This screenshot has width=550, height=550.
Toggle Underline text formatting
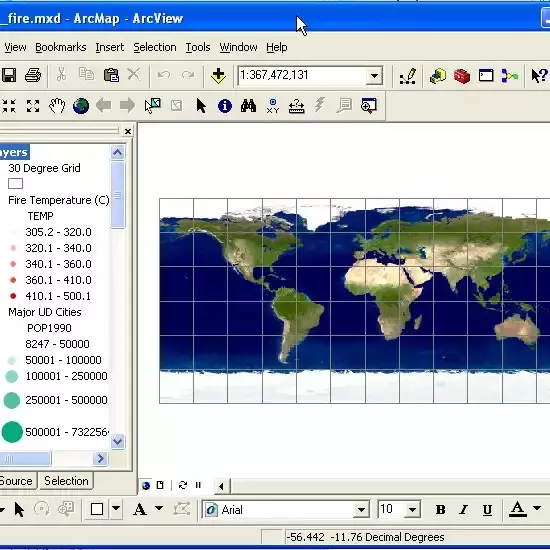(487, 509)
